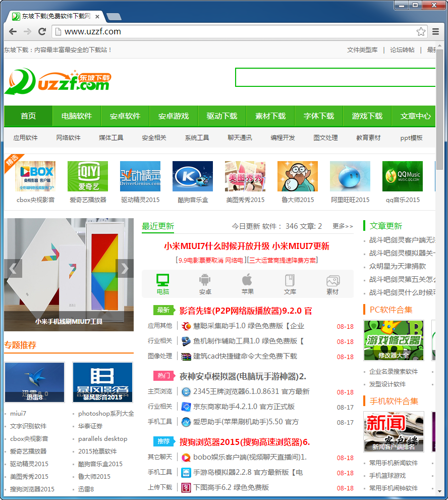Open the 素材下载 navigation tab
Image resolution: width=448 pixels, height=500 pixels.
(x=270, y=116)
